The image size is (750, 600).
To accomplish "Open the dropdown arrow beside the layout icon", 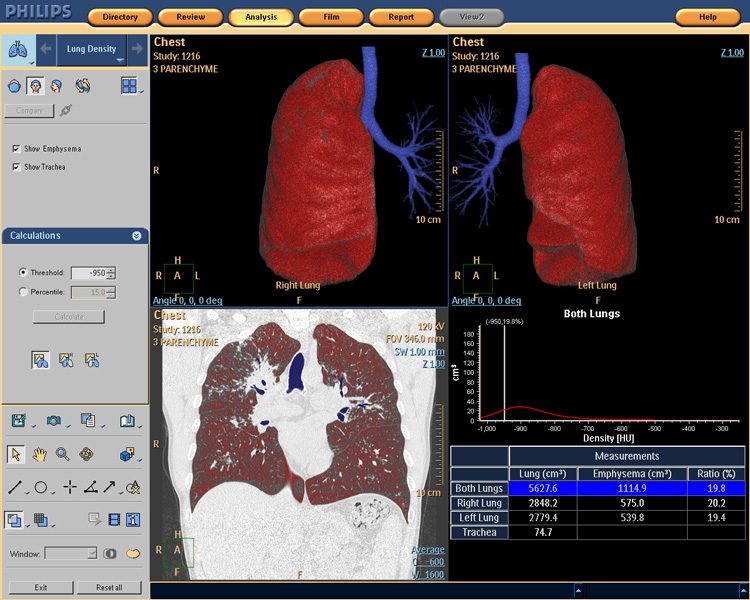I will [141, 90].
